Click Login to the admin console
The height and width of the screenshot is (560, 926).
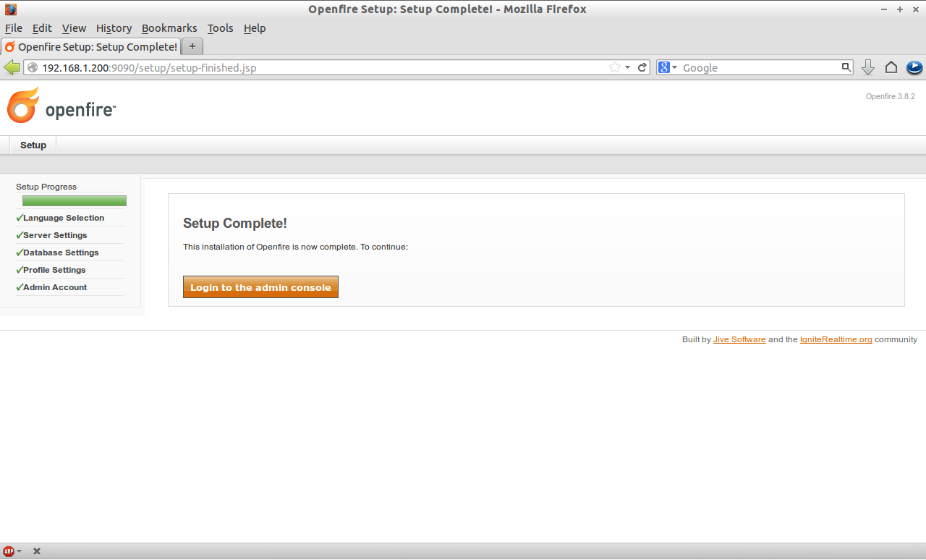tap(260, 287)
